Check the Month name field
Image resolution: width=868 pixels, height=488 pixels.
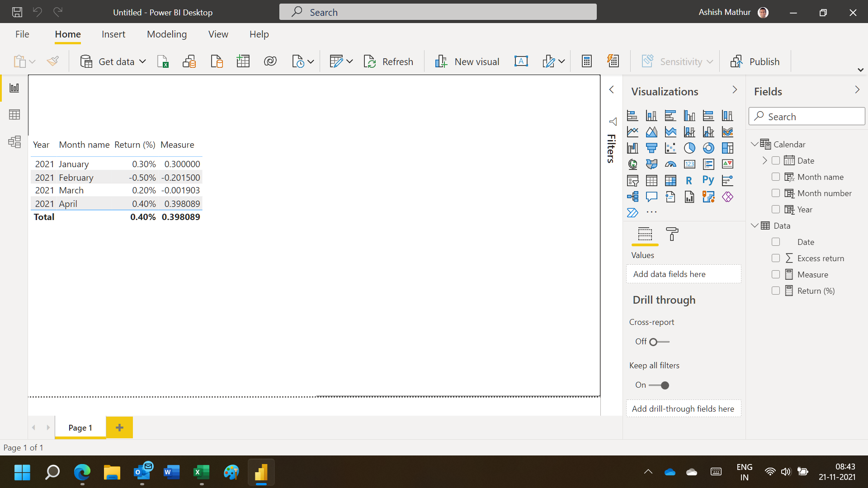776,177
